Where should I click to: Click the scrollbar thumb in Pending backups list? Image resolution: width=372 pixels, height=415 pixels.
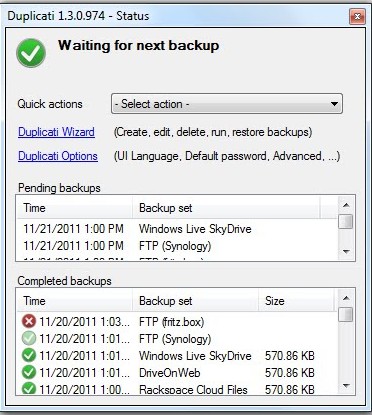coord(346,222)
